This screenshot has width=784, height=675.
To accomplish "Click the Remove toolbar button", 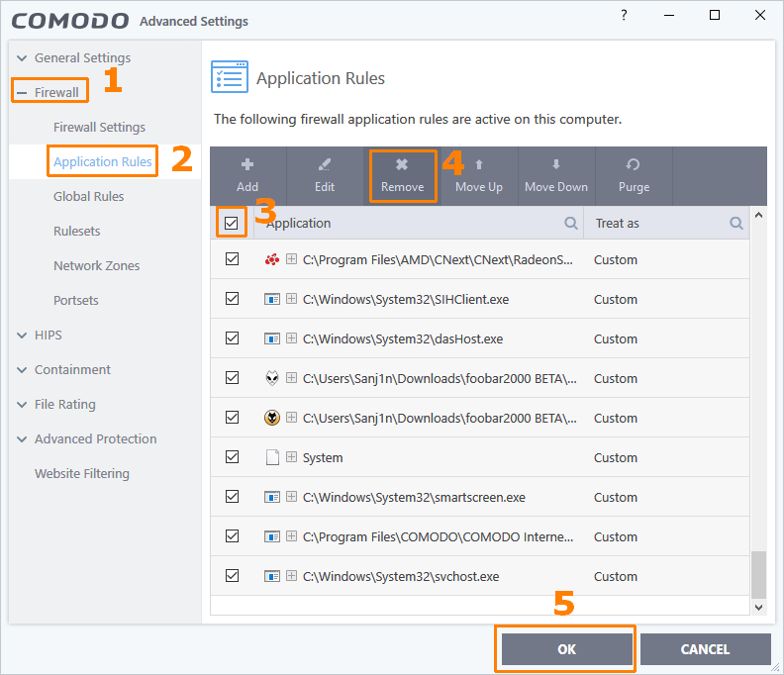I will [x=403, y=176].
